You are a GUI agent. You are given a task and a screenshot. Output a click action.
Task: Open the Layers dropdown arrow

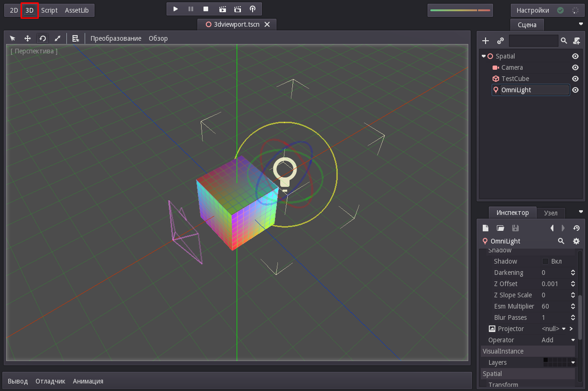(x=573, y=362)
